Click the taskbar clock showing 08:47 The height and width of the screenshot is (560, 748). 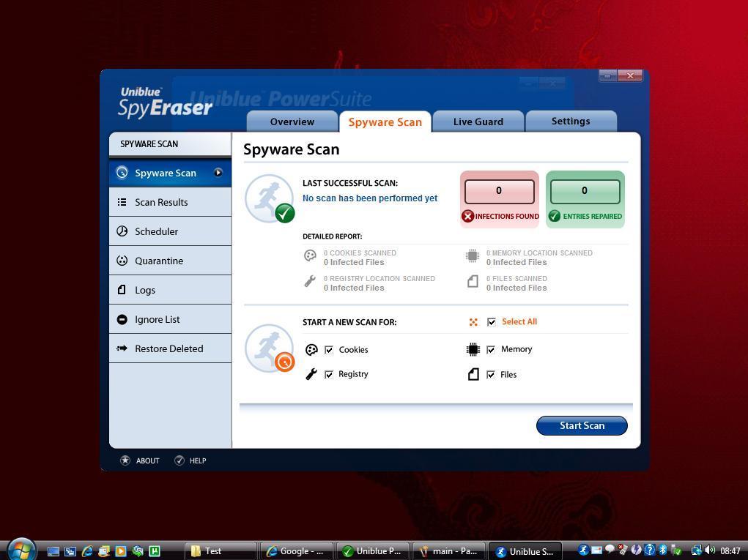pyautogui.click(x=730, y=551)
